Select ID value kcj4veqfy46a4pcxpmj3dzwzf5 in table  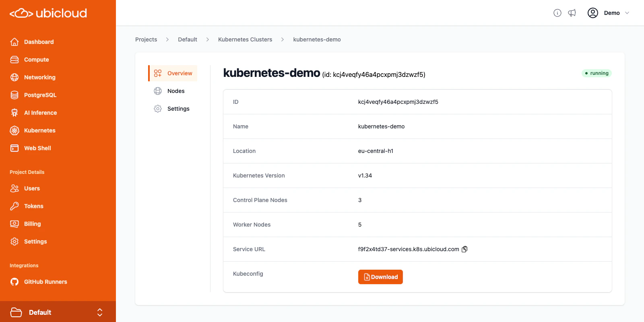point(398,102)
